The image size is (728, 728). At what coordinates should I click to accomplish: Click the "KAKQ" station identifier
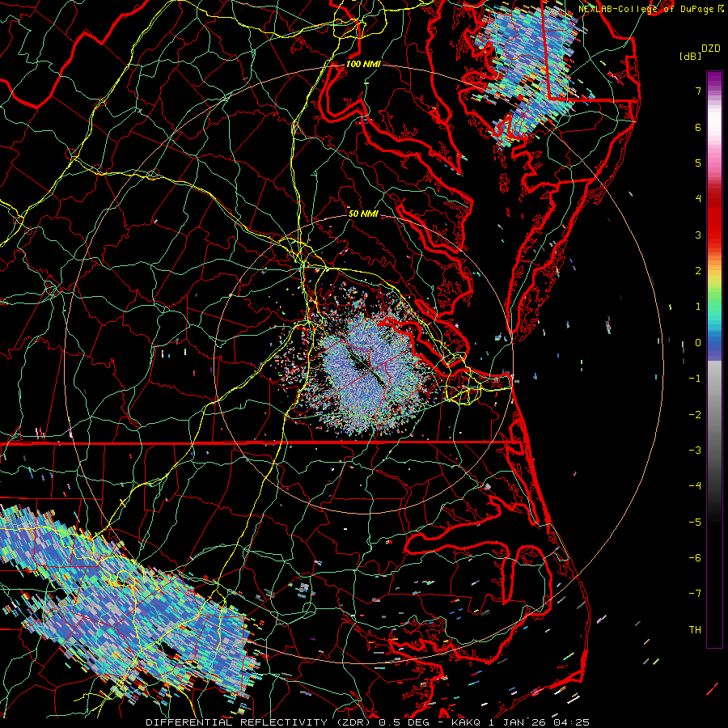tap(464, 722)
